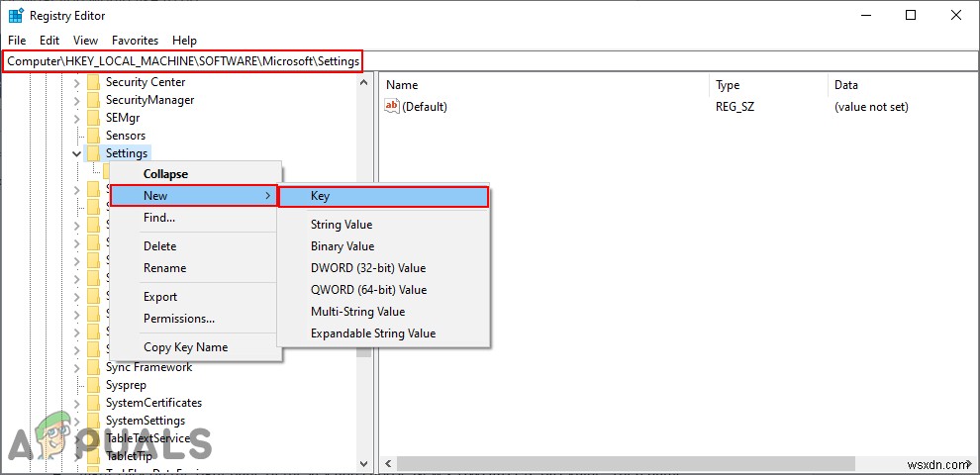Click the (value not set) data cell

pos(871,107)
